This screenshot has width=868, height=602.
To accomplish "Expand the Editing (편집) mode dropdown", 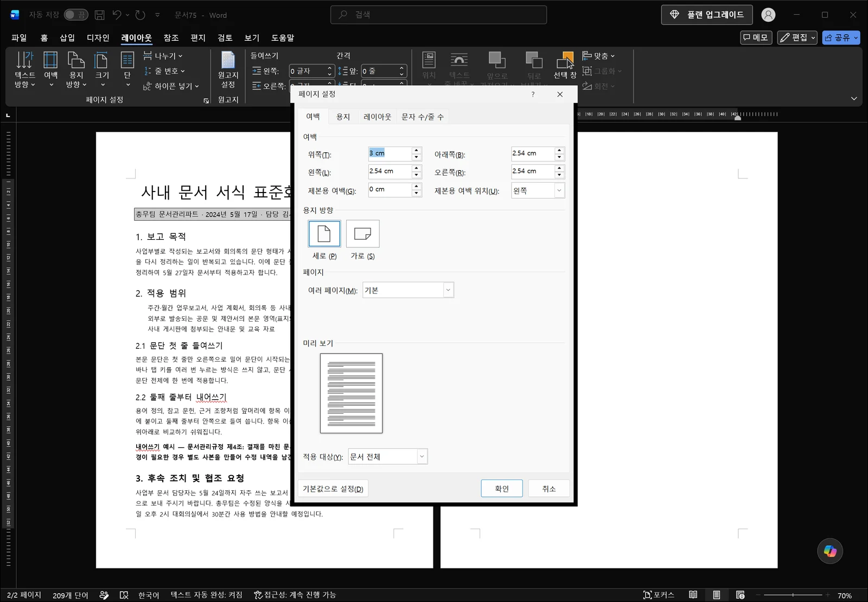I will click(813, 38).
